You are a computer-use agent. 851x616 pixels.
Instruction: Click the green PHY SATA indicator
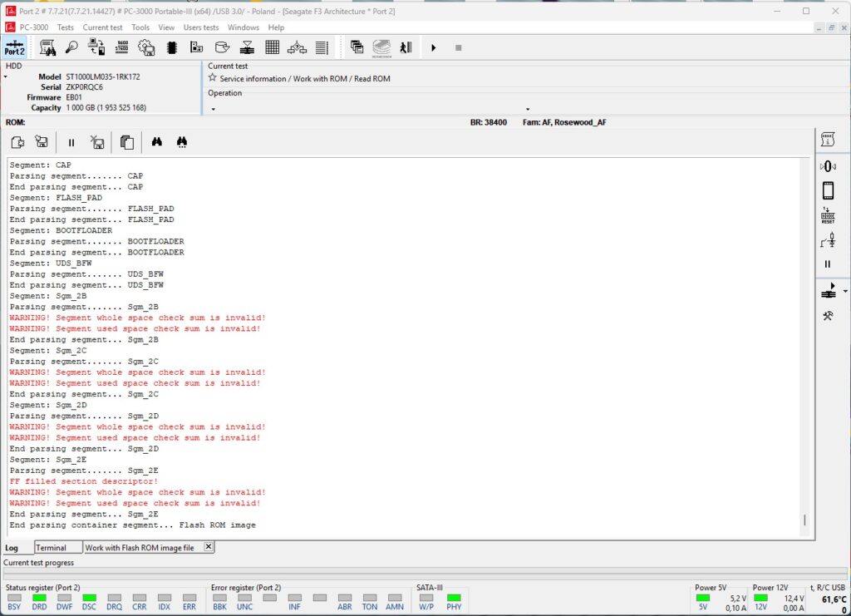(x=454, y=598)
